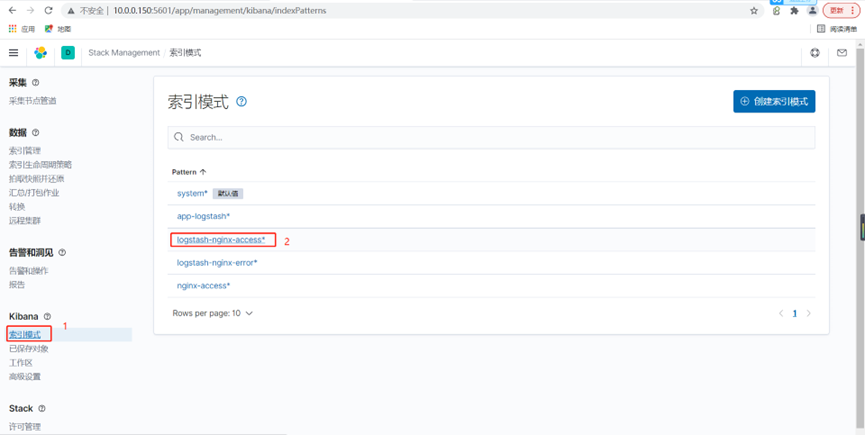Image resolution: width=865 pixels, height=435 pixels.
Task: Click the browser address bar URL
Action: click(220, 10)
